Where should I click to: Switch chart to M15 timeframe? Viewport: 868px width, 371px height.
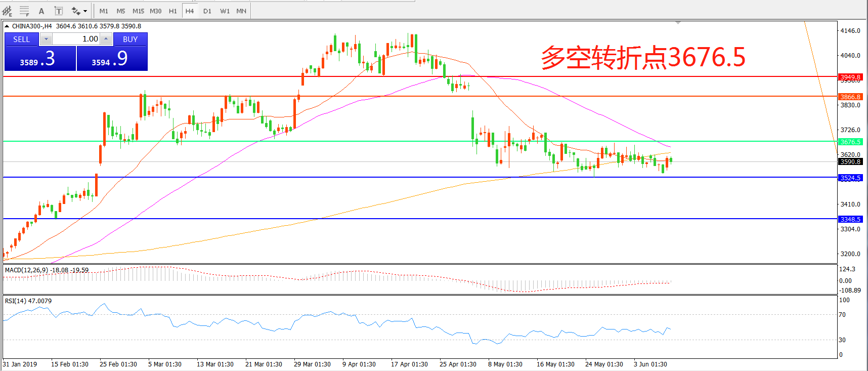[138, 11]
